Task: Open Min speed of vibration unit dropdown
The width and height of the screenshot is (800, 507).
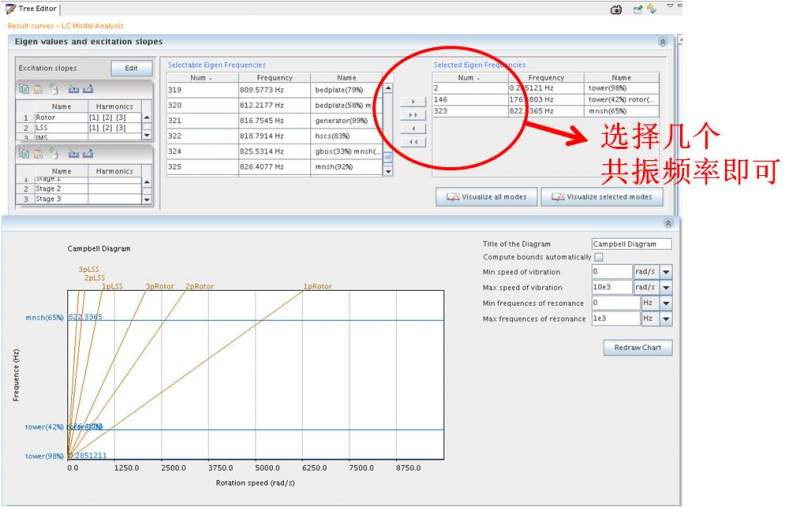Action: pyautogui.click(x=666, y=272)
